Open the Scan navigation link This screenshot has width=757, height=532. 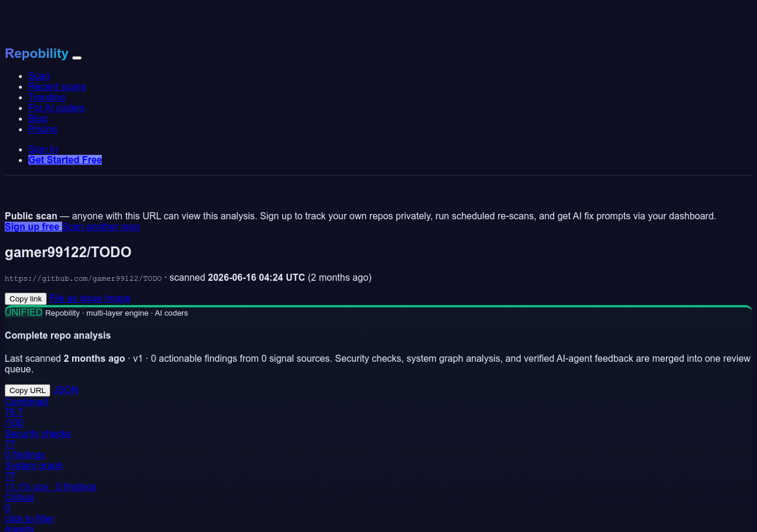click(x=39, y=76)
